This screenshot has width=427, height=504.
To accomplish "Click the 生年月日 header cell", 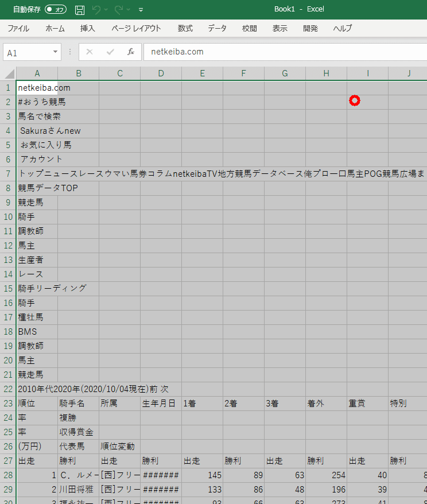I will 161,404.
